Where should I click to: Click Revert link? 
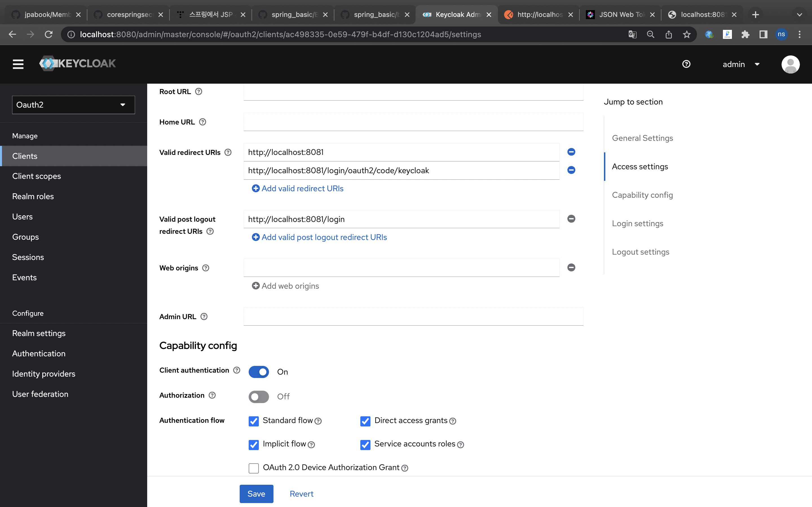click(301, 493)
